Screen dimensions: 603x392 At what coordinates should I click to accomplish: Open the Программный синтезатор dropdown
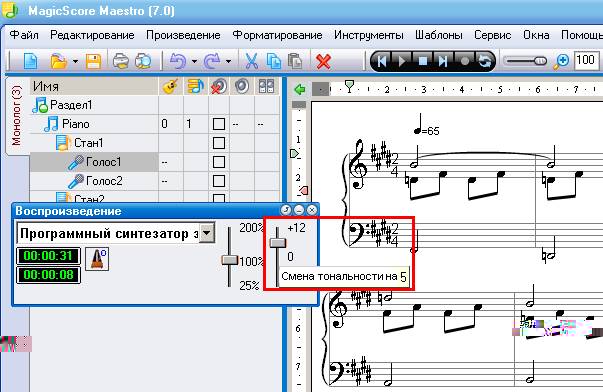point(207,233)
